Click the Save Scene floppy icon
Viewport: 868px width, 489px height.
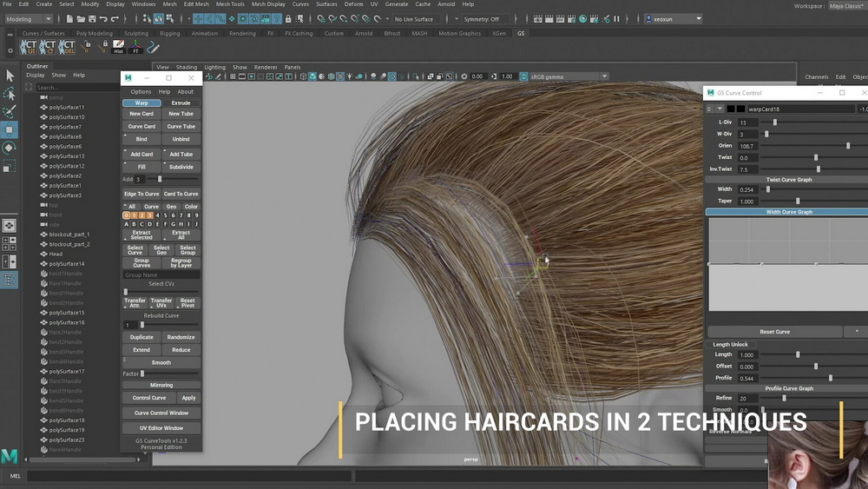[x=92, y=19]
